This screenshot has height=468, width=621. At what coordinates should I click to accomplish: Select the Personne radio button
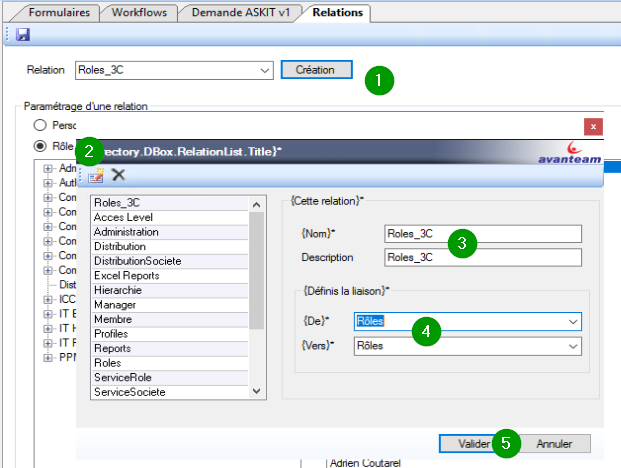point(40,125)
